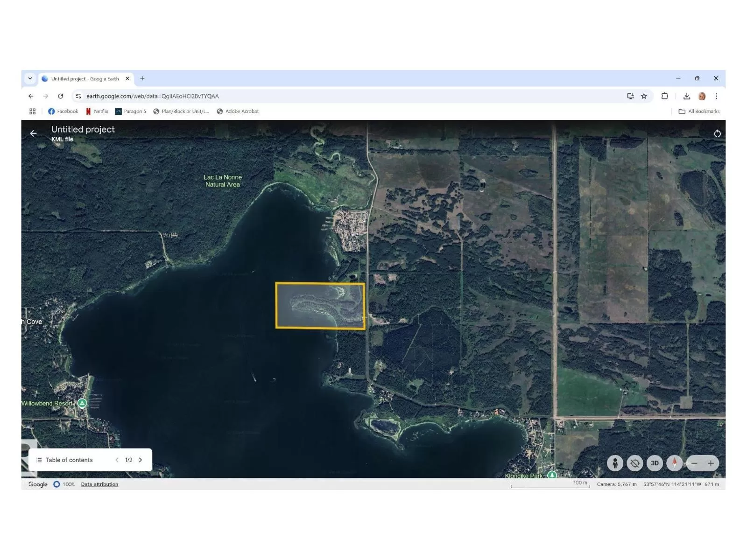Screen dimensions: 747x560
Task: Select the Untitled project browser tab
Action: (84, 78)
